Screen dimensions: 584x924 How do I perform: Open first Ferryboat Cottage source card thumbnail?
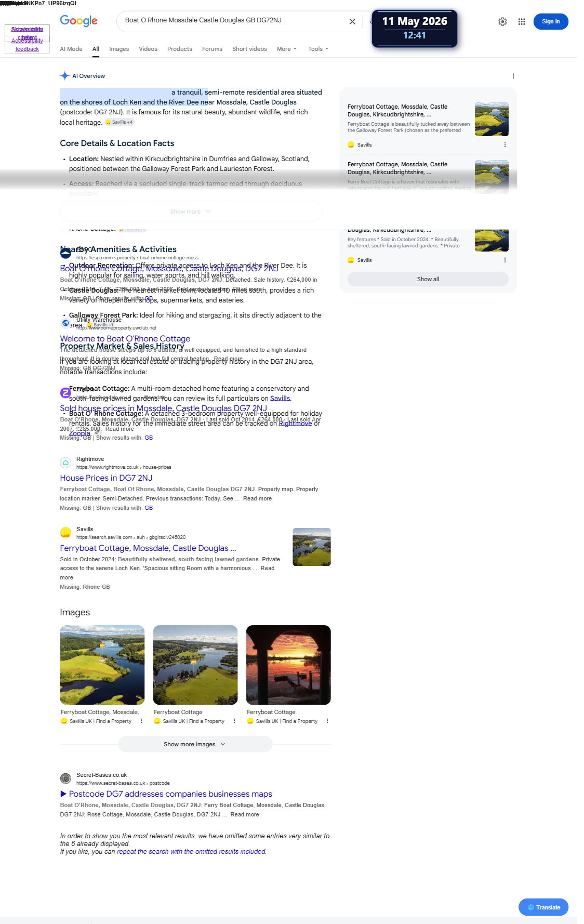click(492, 120)
